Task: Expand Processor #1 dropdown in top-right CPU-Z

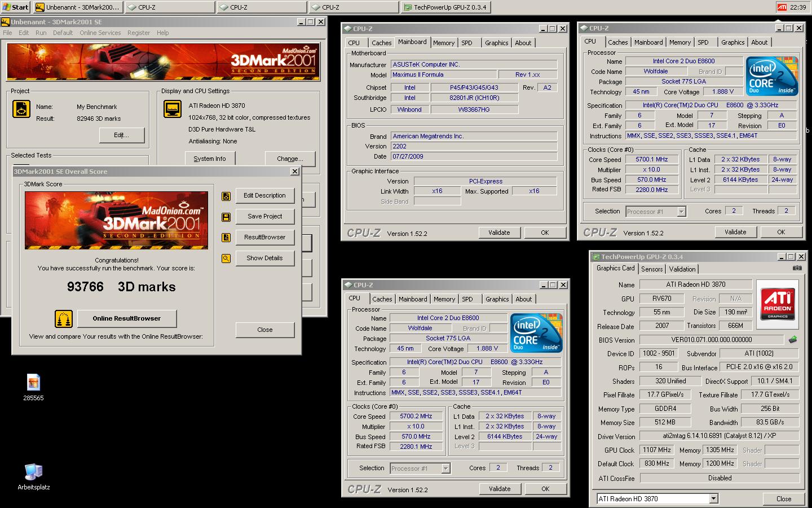Action: point(681,212)
